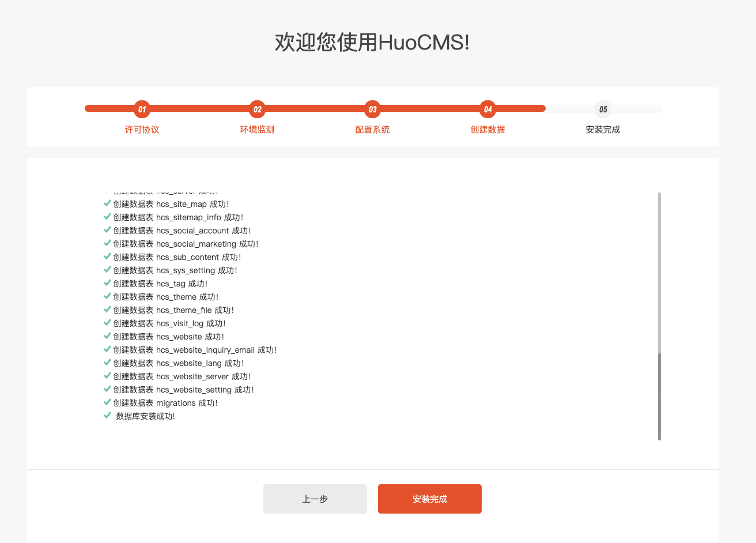Select text 创建数据表 migrations 成功!
The height and width of the screenshot is (543, 756).
(x=165, y=403)
